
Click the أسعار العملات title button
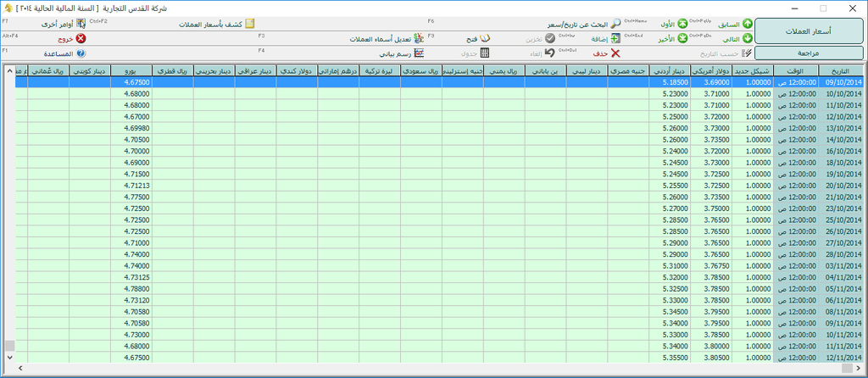pos(809,31)
